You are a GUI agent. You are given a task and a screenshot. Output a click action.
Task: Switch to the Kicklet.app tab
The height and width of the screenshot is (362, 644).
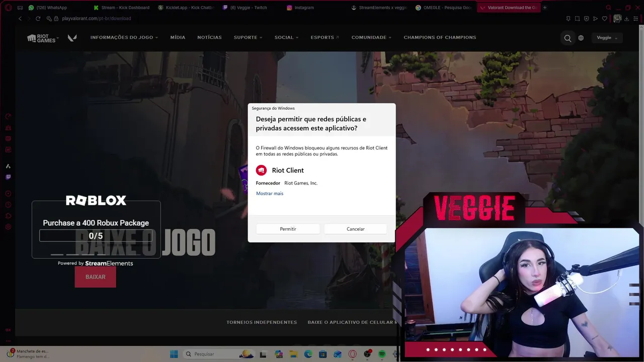pos(186,8)
